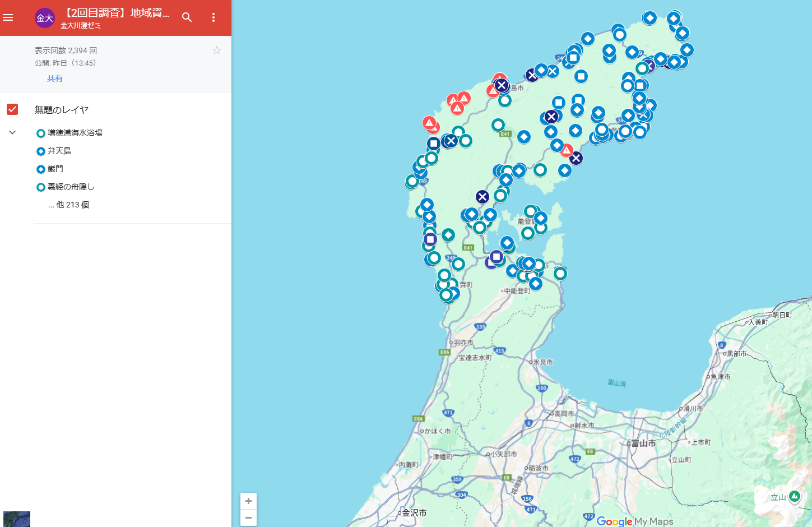The height and width of the screenshot is (527, 812).
Task: Star this map as favorite
Action: pyautogui.click(x=217, y=50)
